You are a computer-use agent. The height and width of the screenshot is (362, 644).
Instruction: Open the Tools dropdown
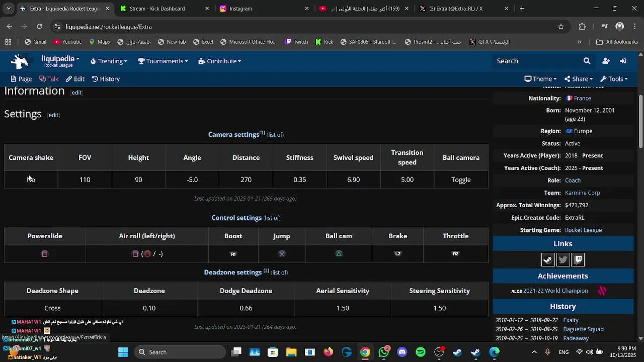[614, 79]
